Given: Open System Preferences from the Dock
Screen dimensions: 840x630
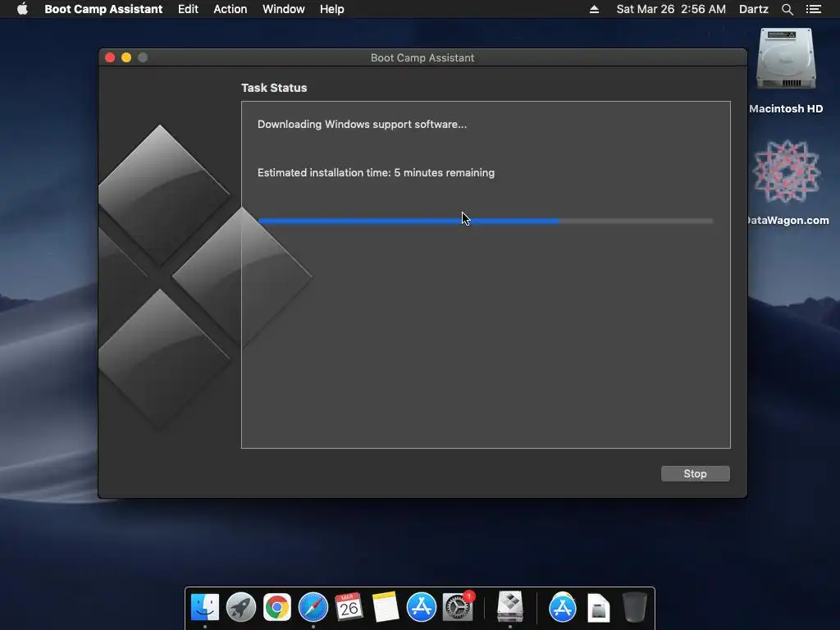Looking at the screenshot, I should (x=458, y=608).
